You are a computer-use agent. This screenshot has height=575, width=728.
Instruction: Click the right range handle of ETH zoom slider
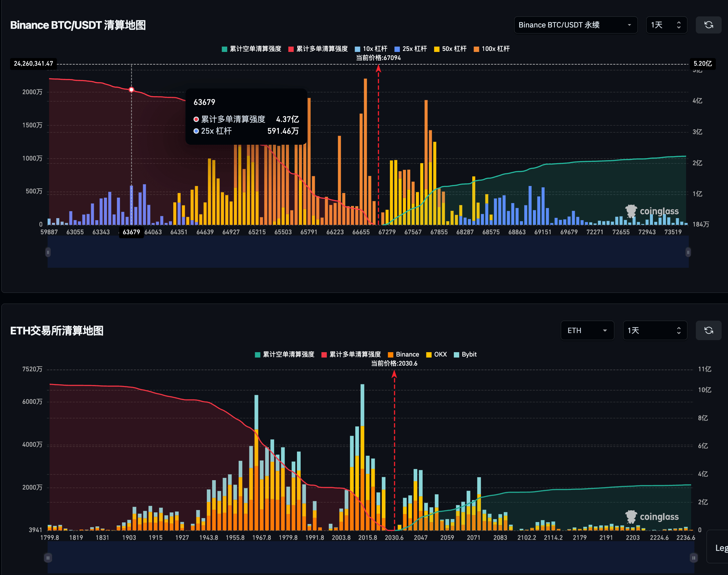pyautogui.click(x=693, y=558)
